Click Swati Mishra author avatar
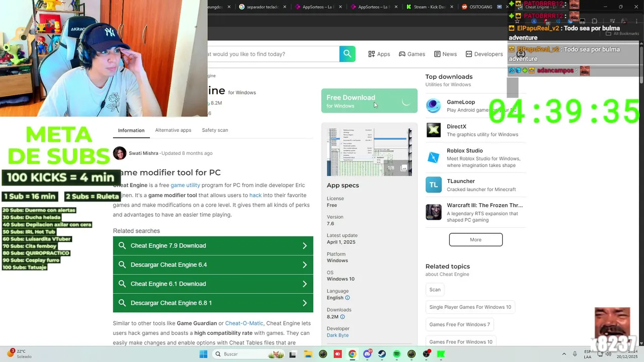Viewport: 644px width, 362px height. click(120, 153)
